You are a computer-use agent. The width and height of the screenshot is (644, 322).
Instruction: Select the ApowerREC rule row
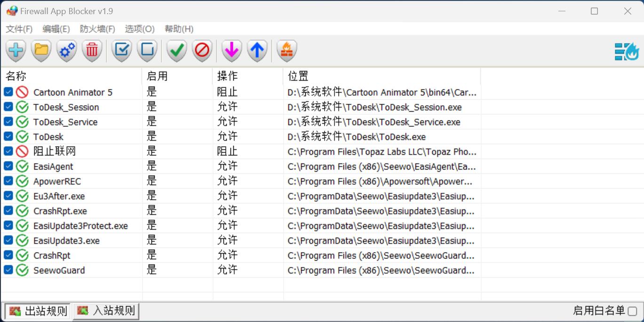[x=57, y=181]
